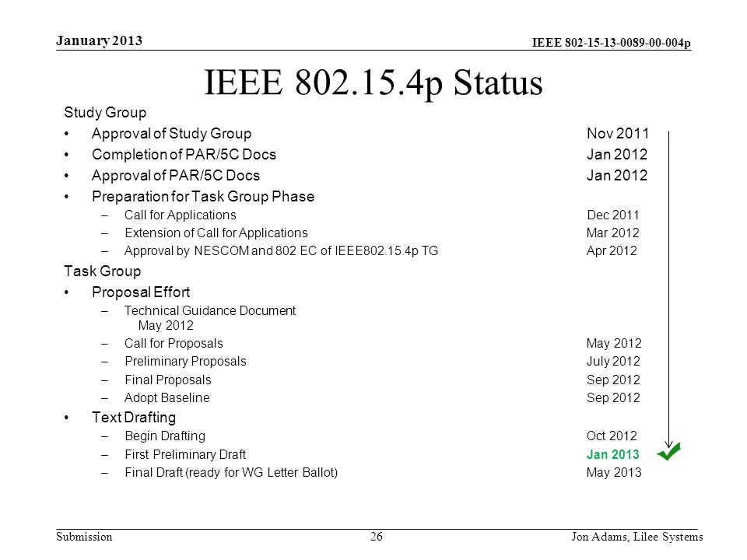Click the Approval of Study Group bullet
Screen dimensions: 747x560
171,133
